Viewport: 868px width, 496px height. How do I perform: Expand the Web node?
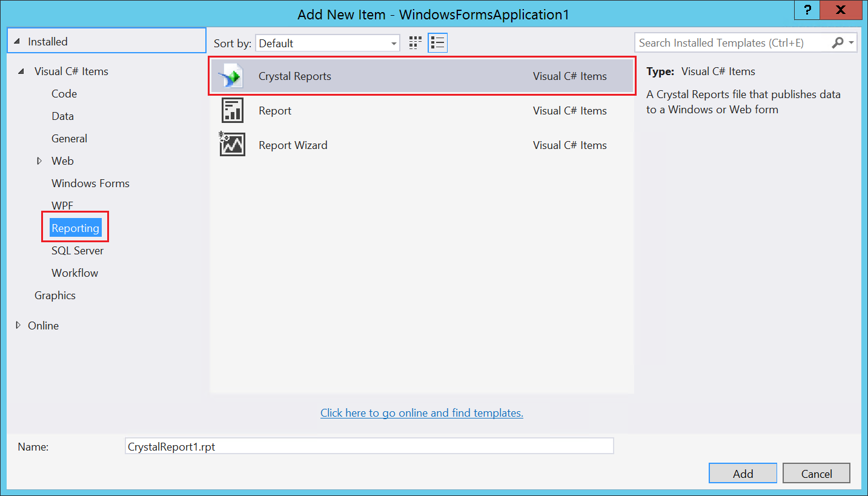[x=39, y=161]
